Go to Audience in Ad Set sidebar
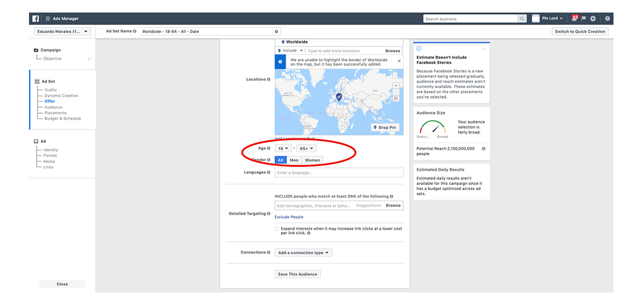 pyautogui.click(x=53, y=107)
